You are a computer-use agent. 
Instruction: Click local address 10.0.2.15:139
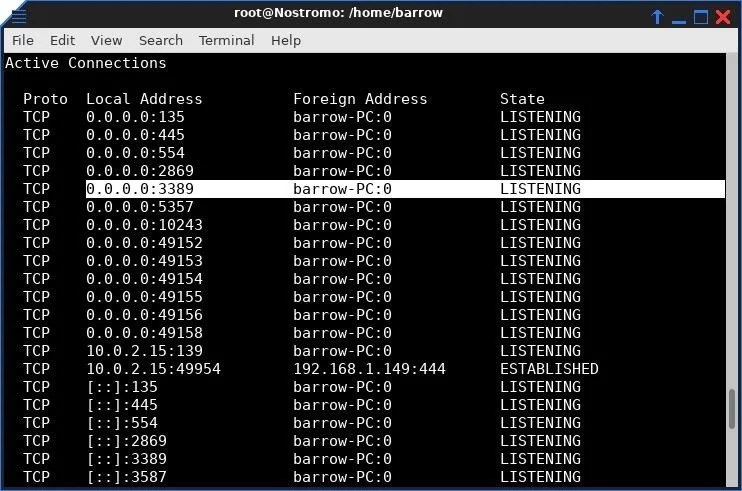point(144,351)
